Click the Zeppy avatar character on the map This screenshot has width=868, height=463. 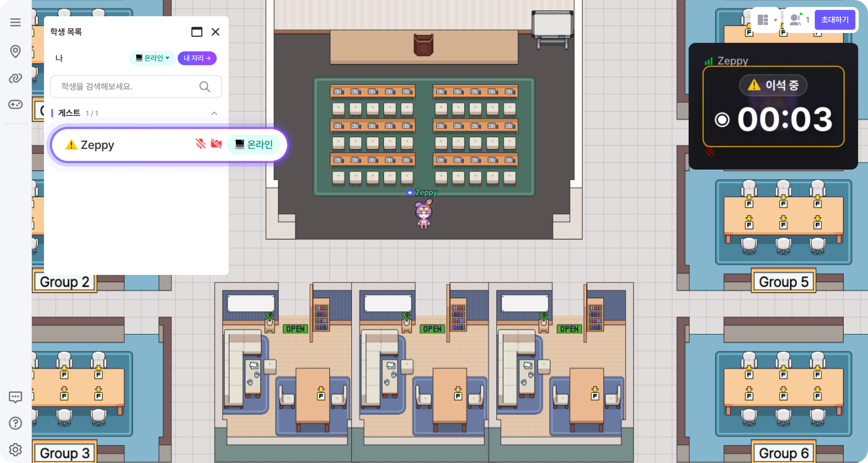[x=424, y=214]
